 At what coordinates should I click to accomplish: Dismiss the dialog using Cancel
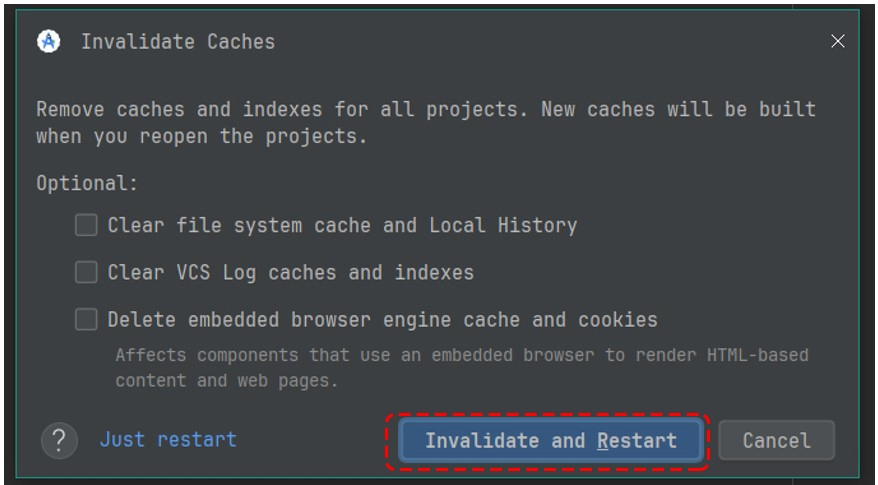(x=777, y=441)
